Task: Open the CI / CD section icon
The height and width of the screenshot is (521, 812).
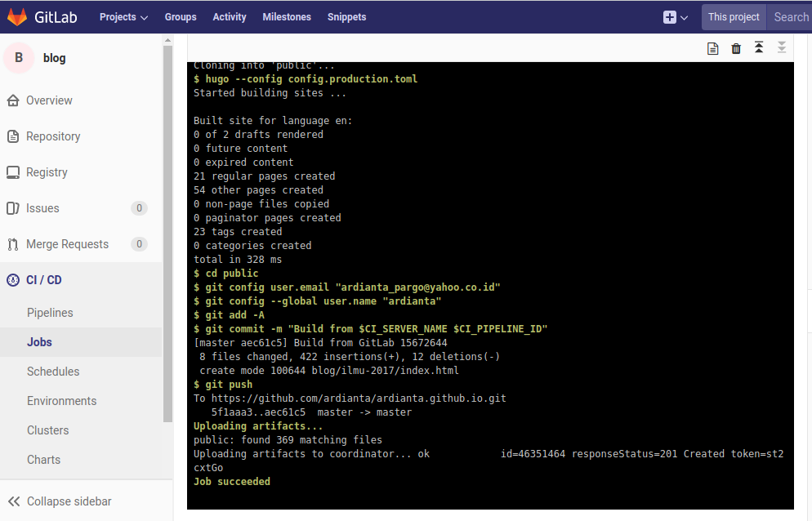Action: pyautogui.click(x=12, y=279)
